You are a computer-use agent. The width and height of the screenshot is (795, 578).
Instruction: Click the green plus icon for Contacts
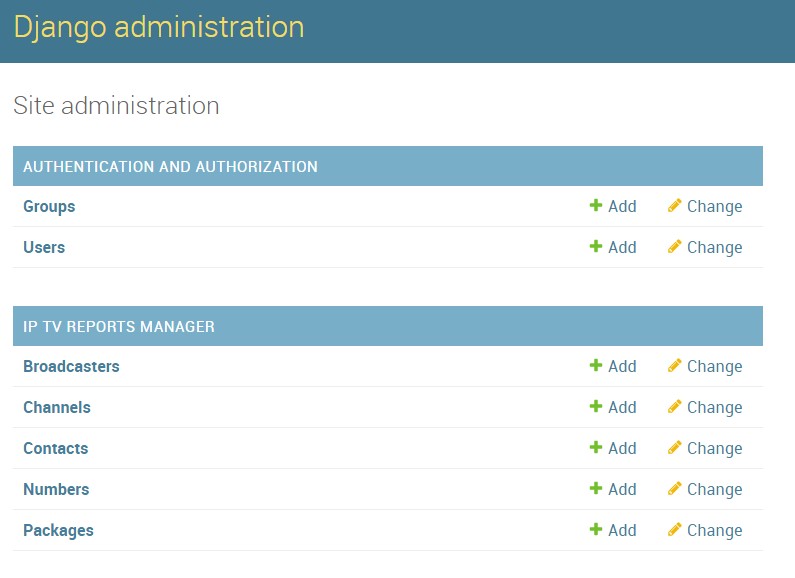596,448
